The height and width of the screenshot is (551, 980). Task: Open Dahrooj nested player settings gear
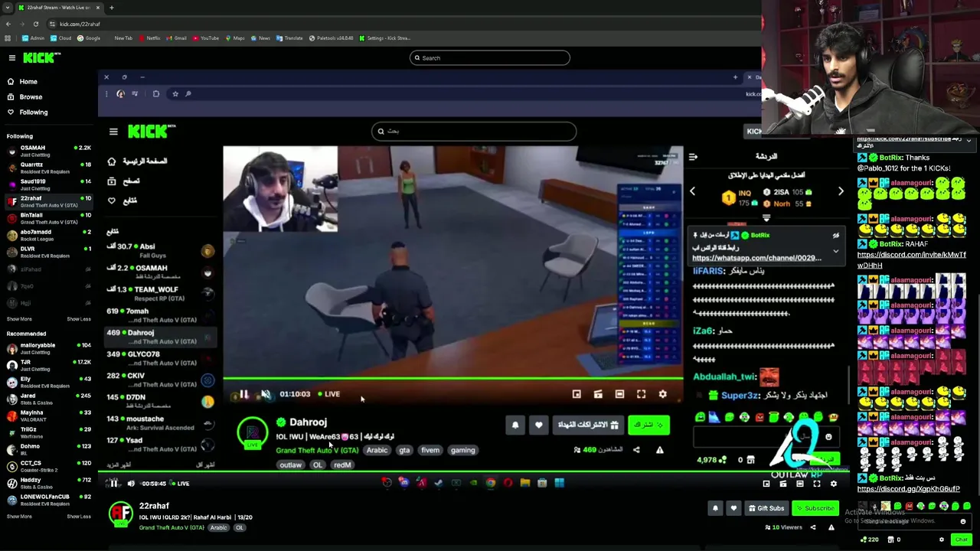coord(662,394)
